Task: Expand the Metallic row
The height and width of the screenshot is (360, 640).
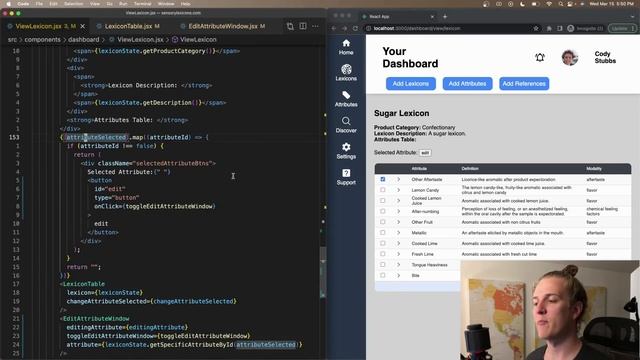Action: 398,232
